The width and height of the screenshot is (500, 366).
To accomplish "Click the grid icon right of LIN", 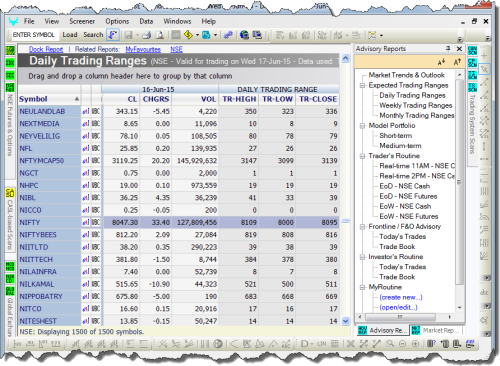I will pyautogui.click(x=334, y=344).
